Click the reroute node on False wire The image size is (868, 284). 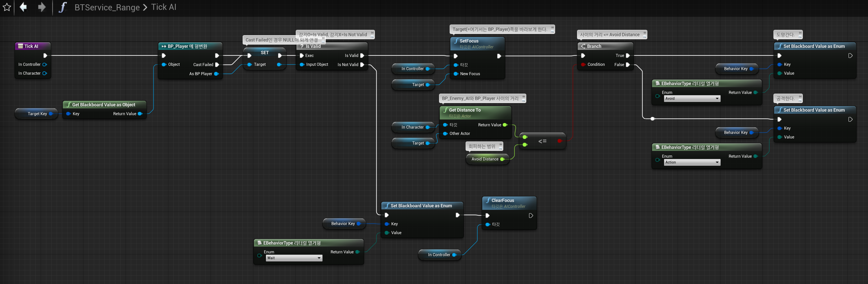[x=652, y=119]
